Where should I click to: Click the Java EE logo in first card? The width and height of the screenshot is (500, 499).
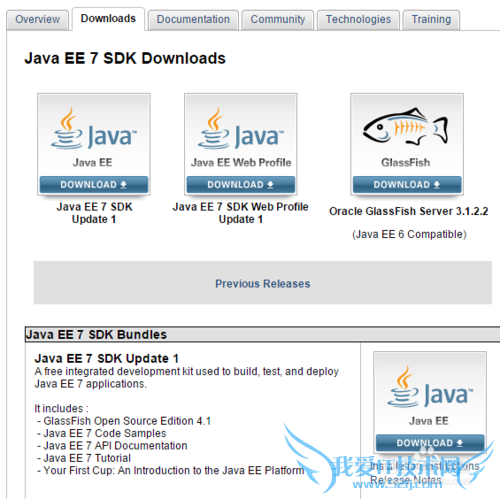coord(94,129)
